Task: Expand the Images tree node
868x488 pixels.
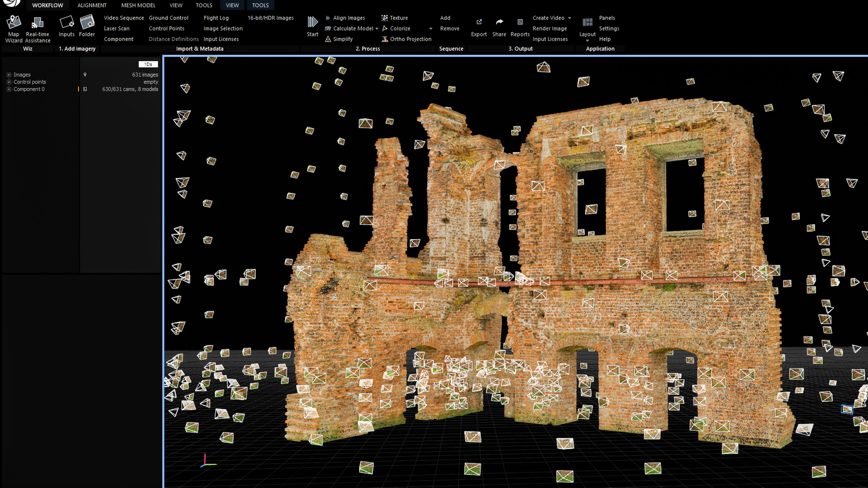Action: 9,75
